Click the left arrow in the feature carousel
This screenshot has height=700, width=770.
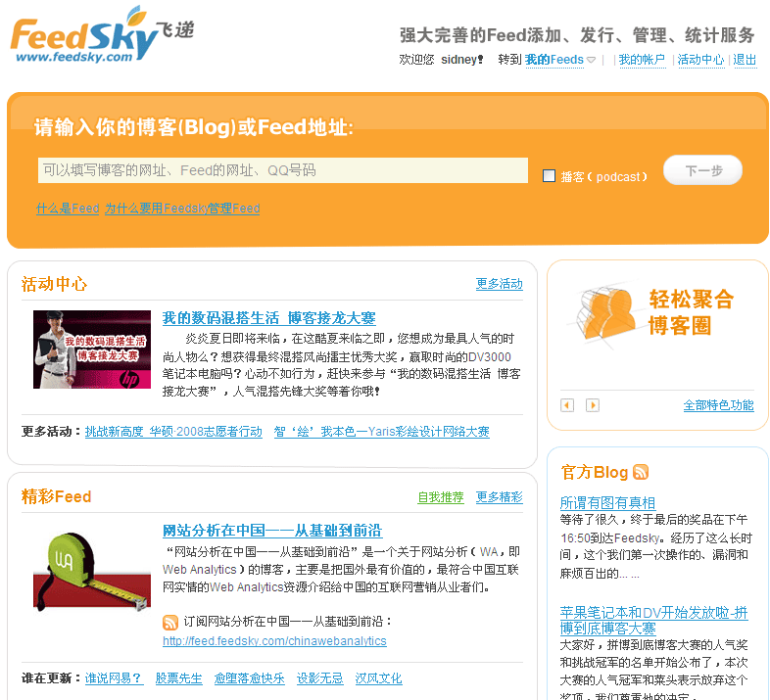coord(567,405)
